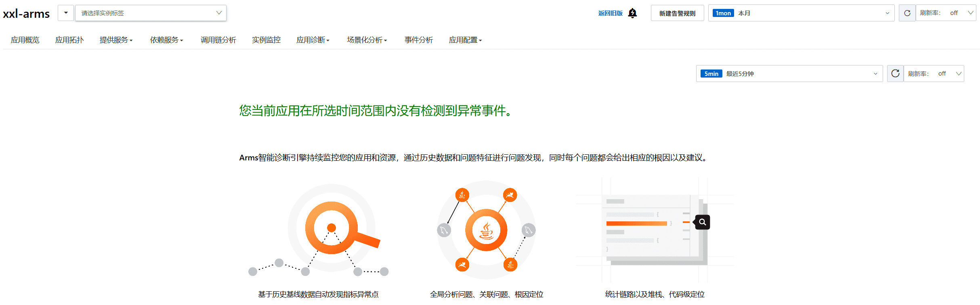This screenshot has height=305, width=980.
Task: Switch to 调用链分析 tab
Action: [x=218, y=40]
